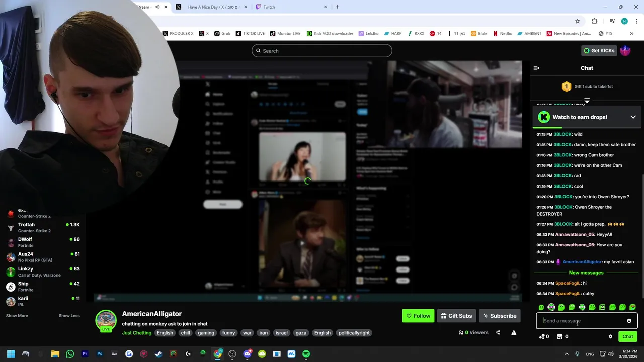Report the stream with the warning icon
Viewport: 644px width, 362px height.
[x=514, y=332]
